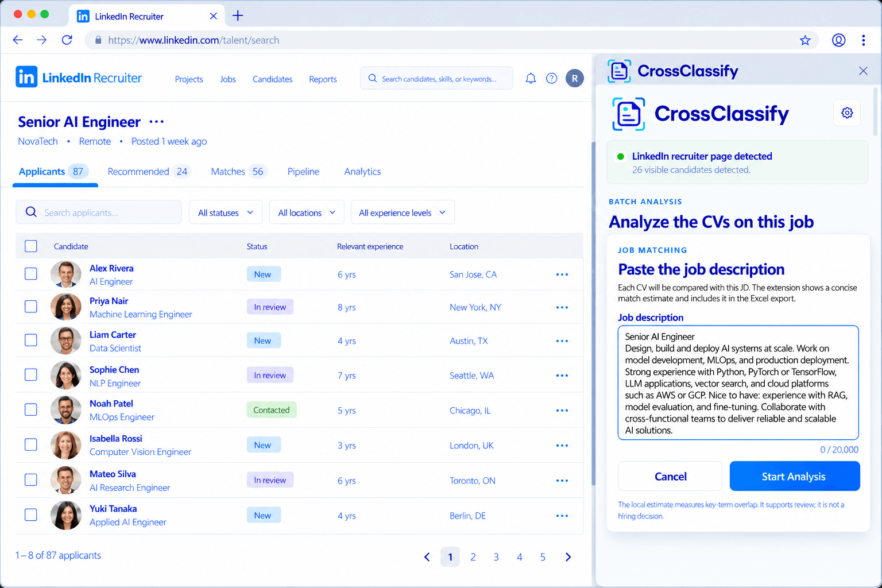Go forward in browser history
This screenshot has height=588, width=882.
point(42,40)
